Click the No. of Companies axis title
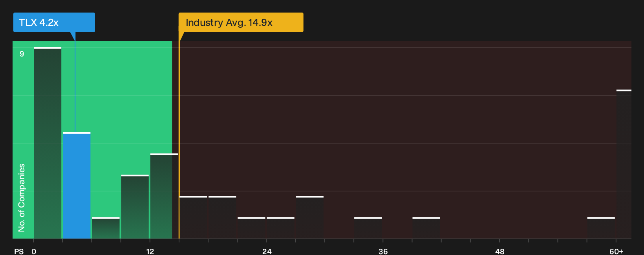Screen dimensions: 644x255 point(22,197)
